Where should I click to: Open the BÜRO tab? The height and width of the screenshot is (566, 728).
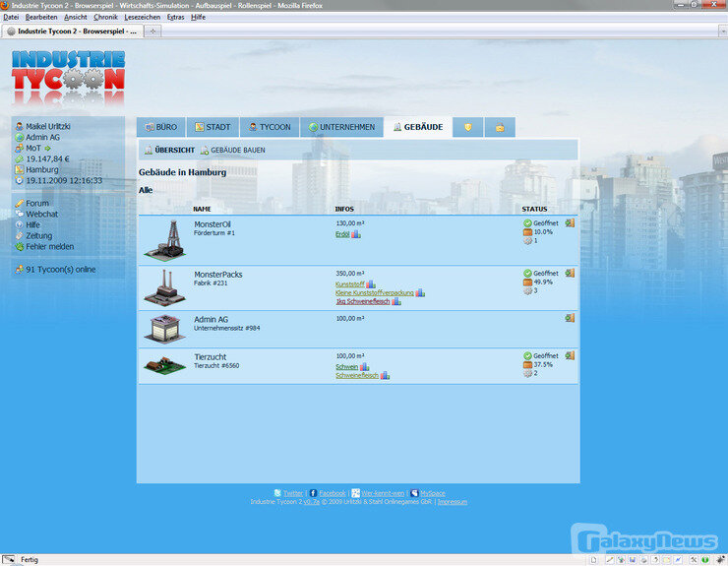[x=160, y=127]
